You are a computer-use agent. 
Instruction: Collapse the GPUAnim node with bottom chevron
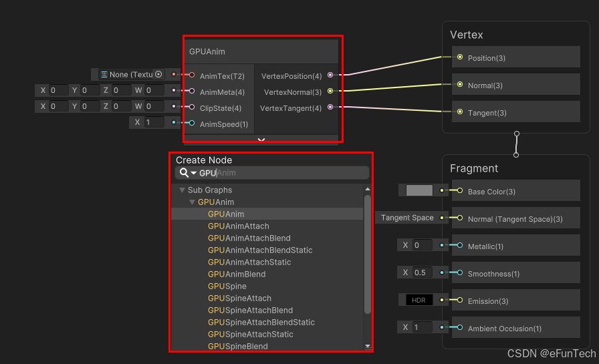(x=261, y=140)
